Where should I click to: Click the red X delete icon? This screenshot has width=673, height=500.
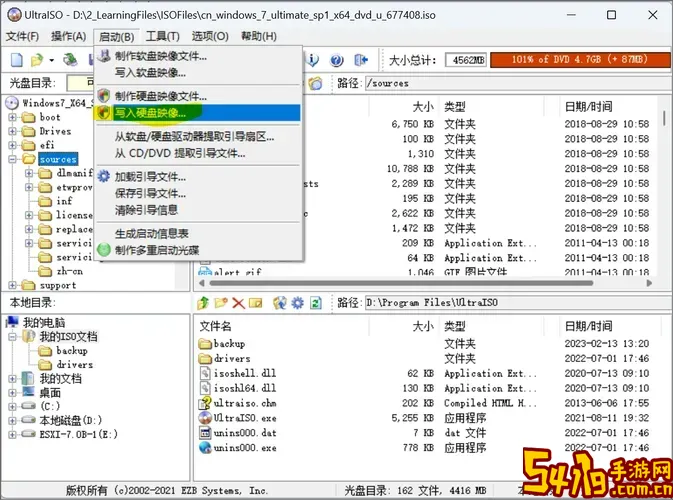pyautogui.click(x=238, y=303)
